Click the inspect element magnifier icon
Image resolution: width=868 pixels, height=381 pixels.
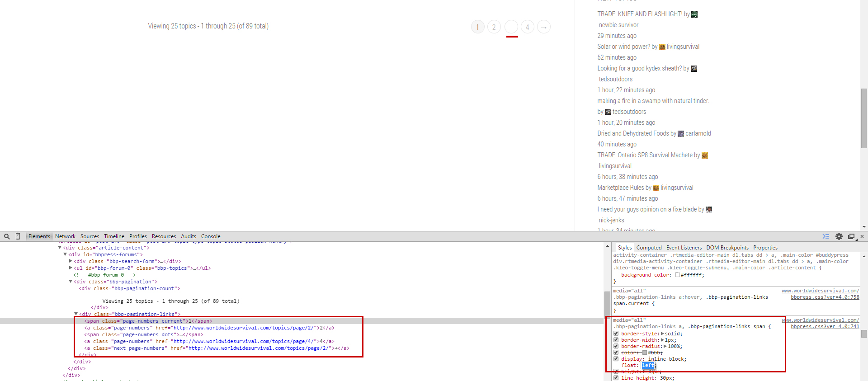[7, 236]
